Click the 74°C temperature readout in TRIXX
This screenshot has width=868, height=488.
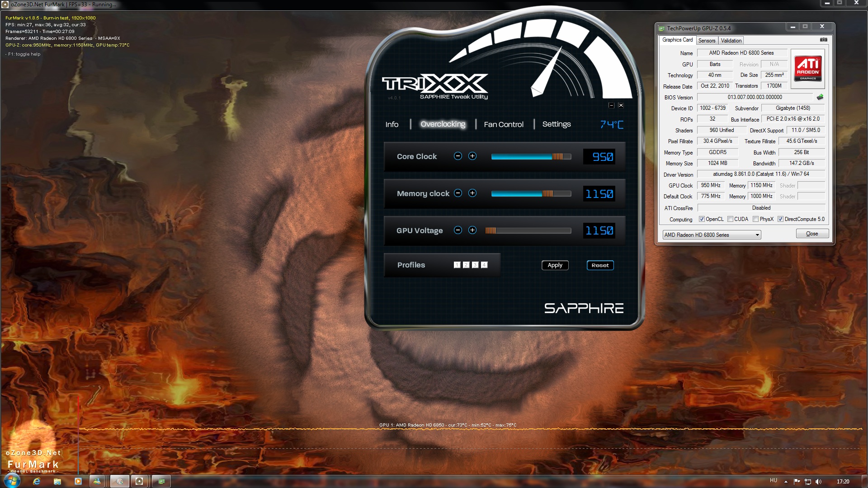click(612, 124)
